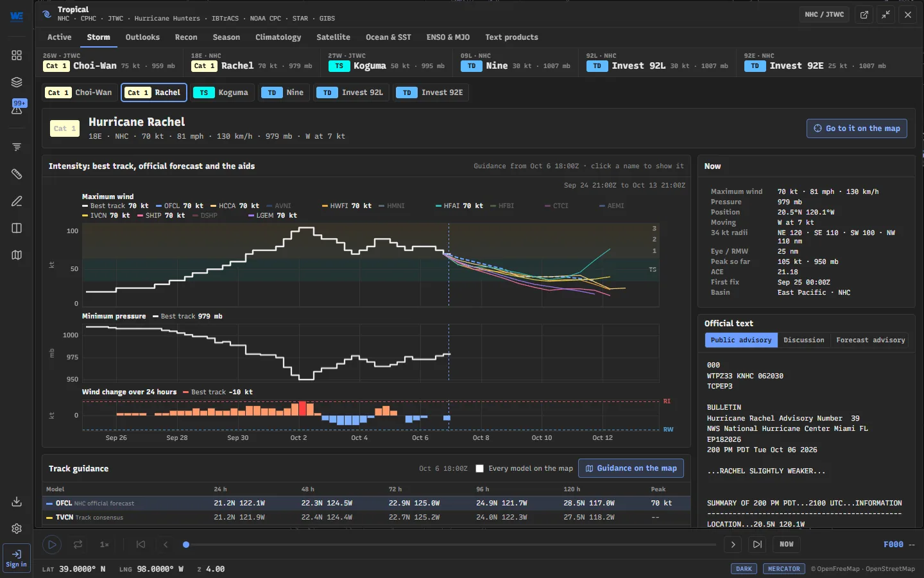Image resolution: width=924 pixels, height=578 pixels.
Task: Step to the next frame arrow
Action: coord(733,545)
